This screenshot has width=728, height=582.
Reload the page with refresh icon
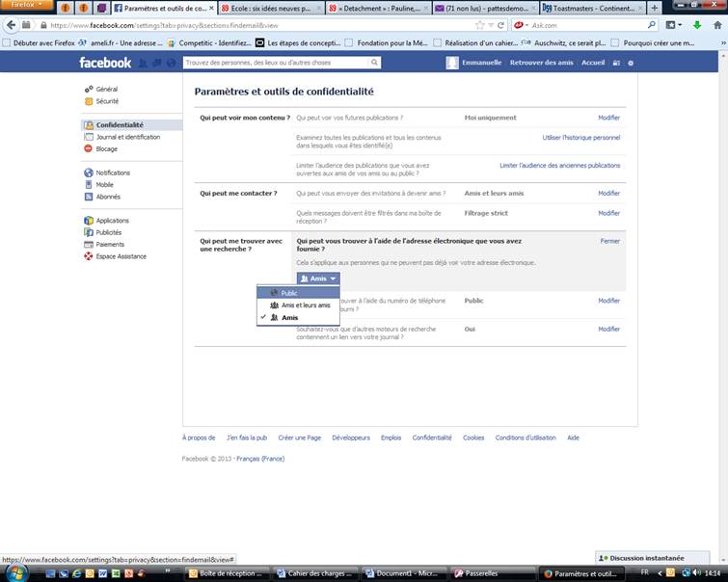[x=500, y=25]
